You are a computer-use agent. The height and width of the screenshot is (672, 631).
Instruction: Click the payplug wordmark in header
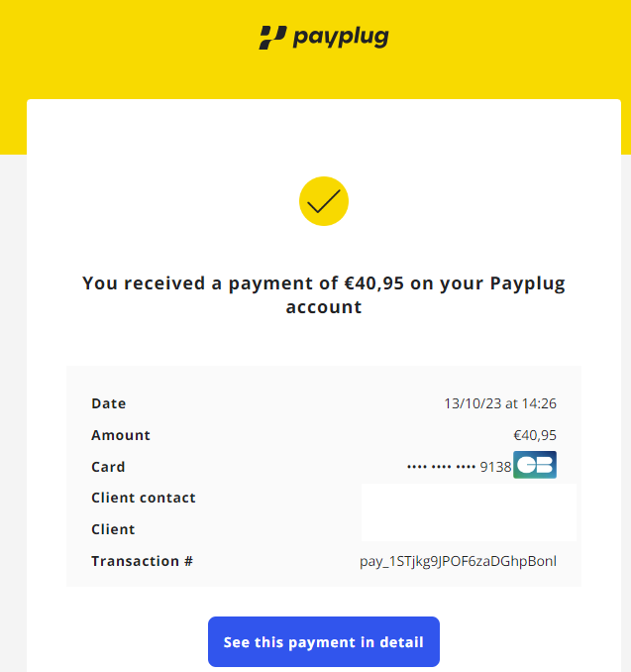[341, 38]
